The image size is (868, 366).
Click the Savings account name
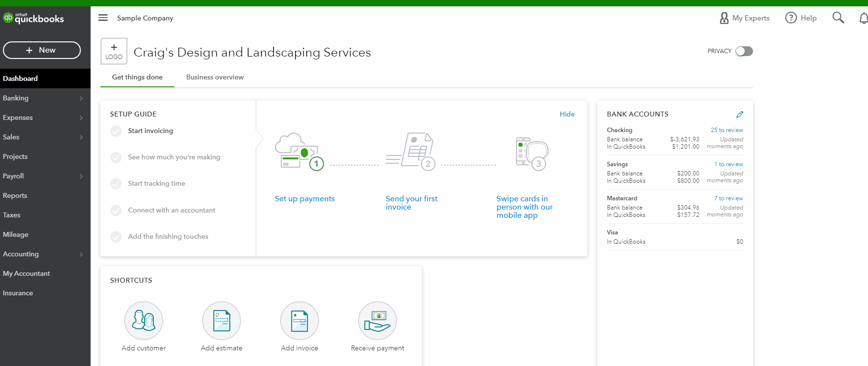(617, 164)
